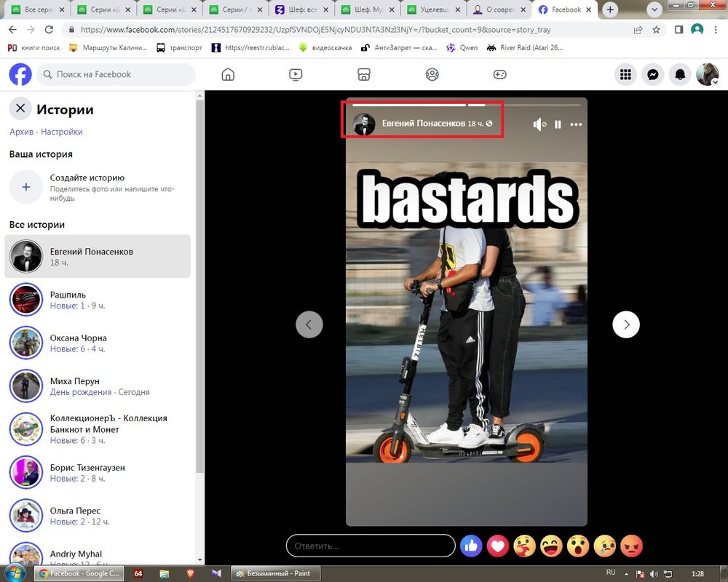Image resolution: width=728 pixels, height=582 pixels.
Task: Open the Groups icon
Action: tap(432, 74)
